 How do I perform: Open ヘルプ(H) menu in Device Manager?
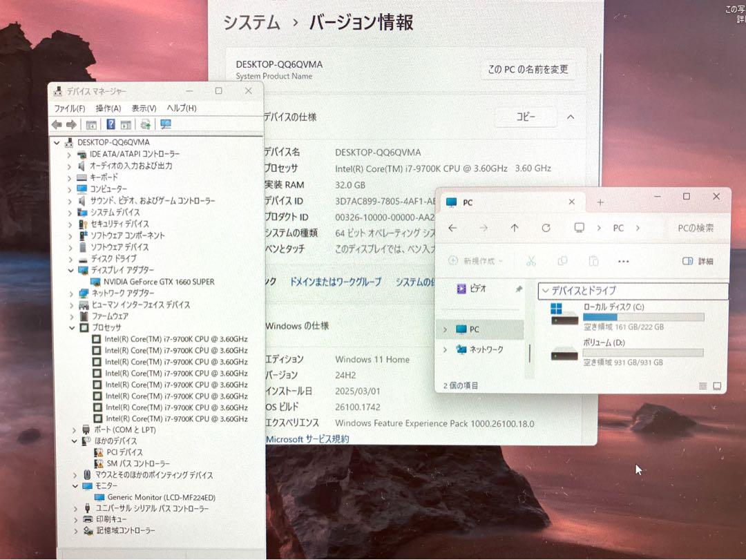(181, 108)
